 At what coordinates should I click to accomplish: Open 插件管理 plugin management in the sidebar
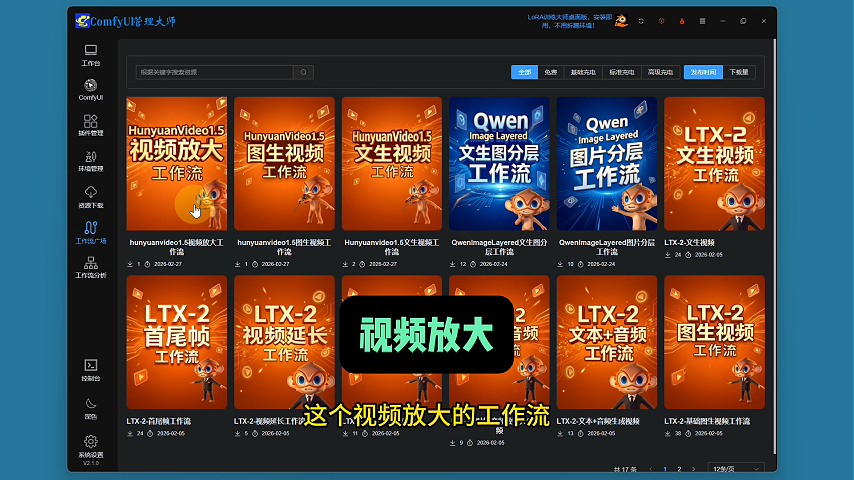point(90,125)
